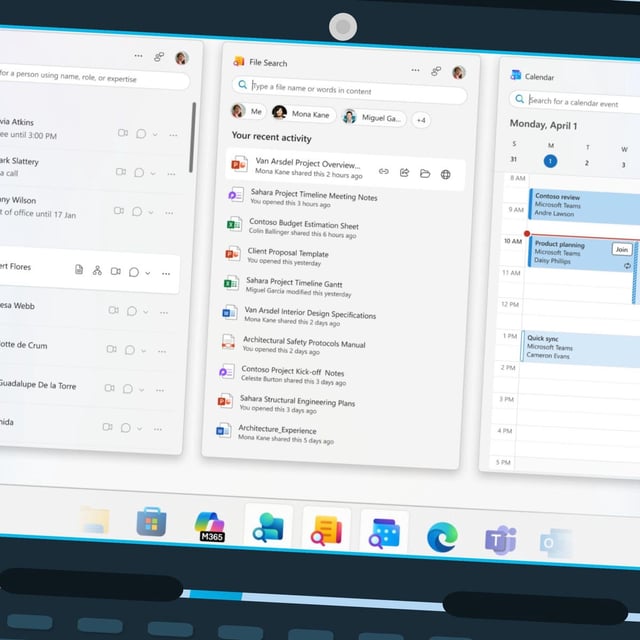The height and width of the screenshot is (640, 640).
Task: Open Calendar search app in taskbar
Action: point(384,533)
